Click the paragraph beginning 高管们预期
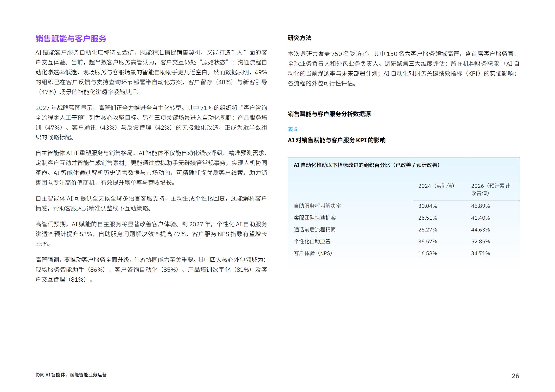The image size is (555, 392). [x=151, y=234]
